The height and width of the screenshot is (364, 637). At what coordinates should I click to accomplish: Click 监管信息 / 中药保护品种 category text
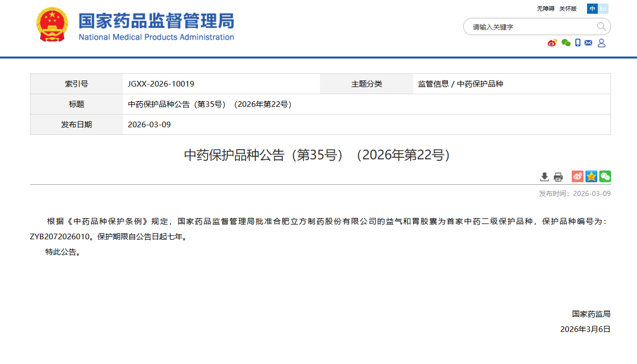coord(460,84)
